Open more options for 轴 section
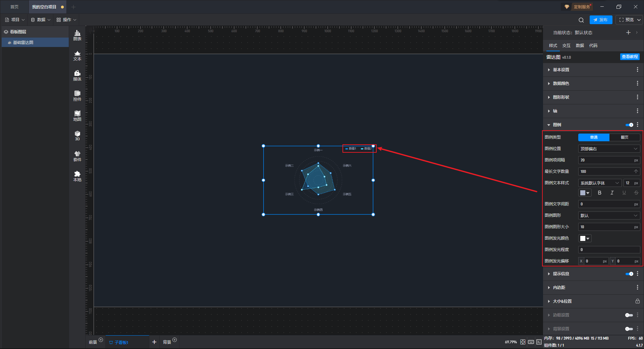This screenshot has width=644, height=349. [637, 111]
